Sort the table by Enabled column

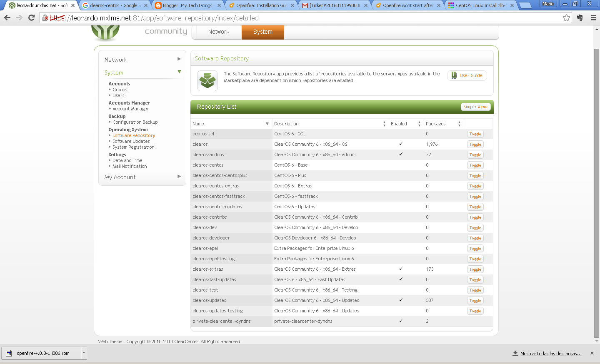coord(406,124)
